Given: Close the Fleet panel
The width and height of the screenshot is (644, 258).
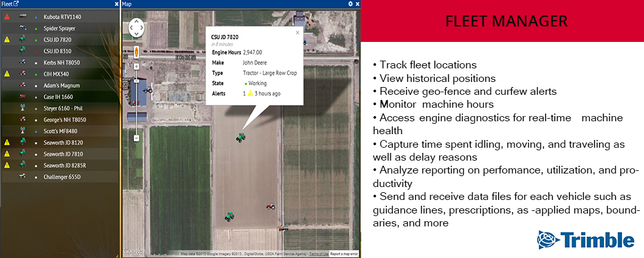Looking at the screenshot, I should 116,4.
